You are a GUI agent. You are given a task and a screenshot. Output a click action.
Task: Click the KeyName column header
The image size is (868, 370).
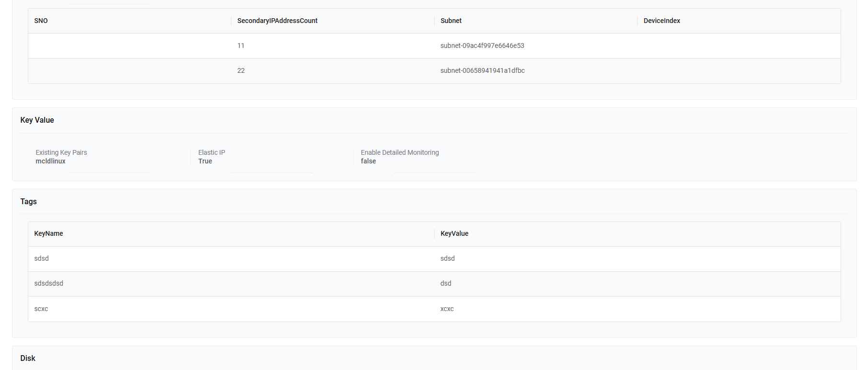[x=48, y=233]
